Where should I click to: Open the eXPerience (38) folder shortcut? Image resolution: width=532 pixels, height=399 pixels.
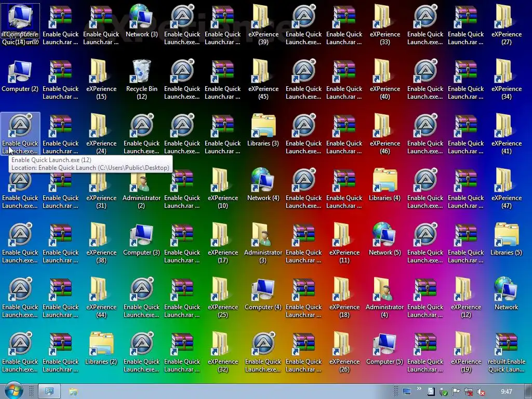pyautogui.click(x=101, y=243)
